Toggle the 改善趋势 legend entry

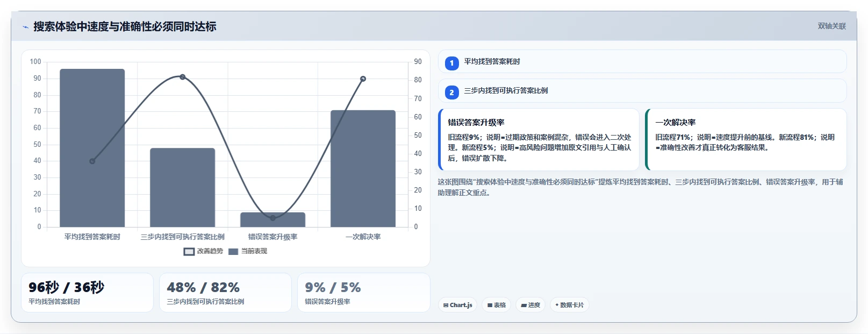point(203,251)
